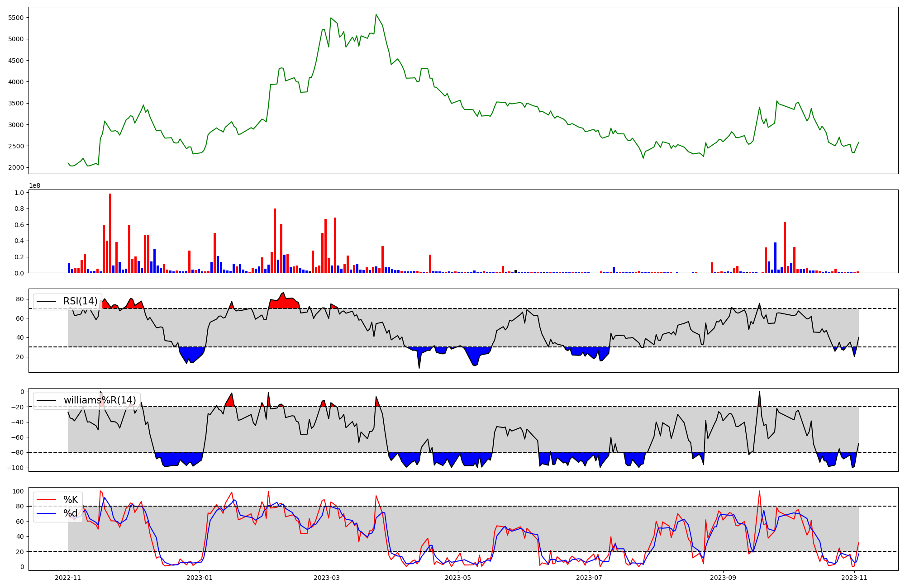Click the 2023-07 x-axis date label
Viewport: 905px width, 588px height.
(589, 578)
